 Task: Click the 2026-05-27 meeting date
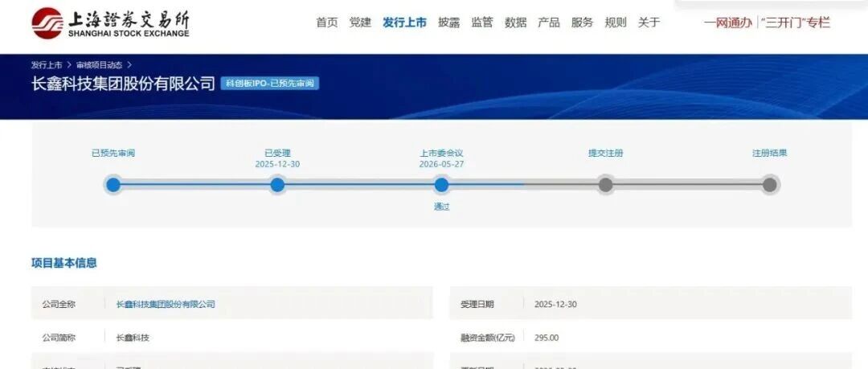tap(441, 165)
